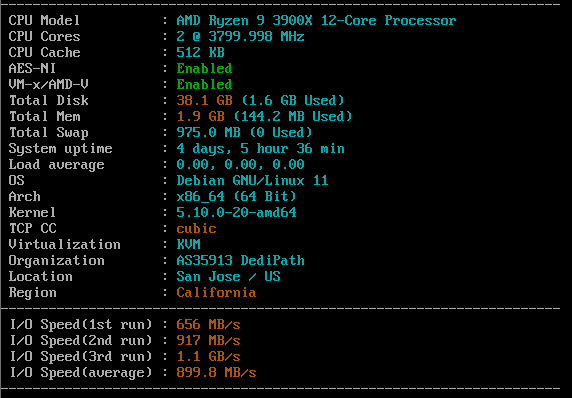Viewport: 572px width, 398px height.
Task: Click 'I/O Speed(average)' label
Action: pos(80,373)
